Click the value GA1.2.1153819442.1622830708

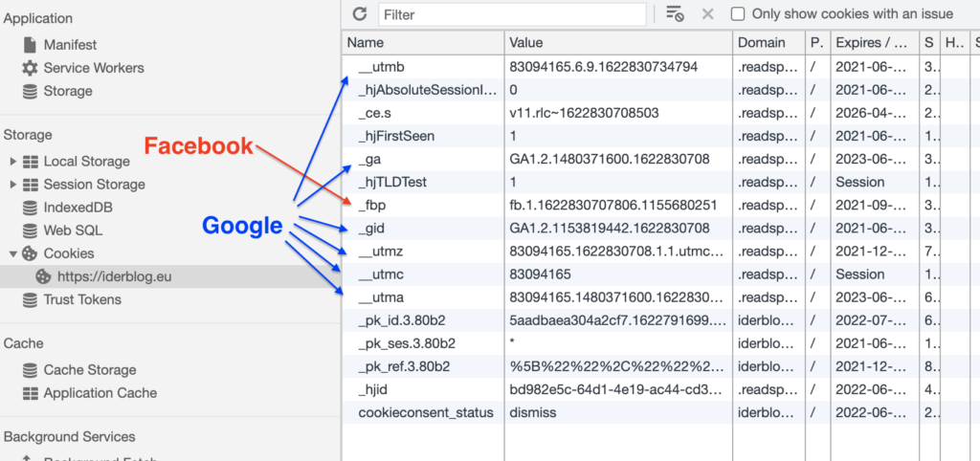pos(610,229)
